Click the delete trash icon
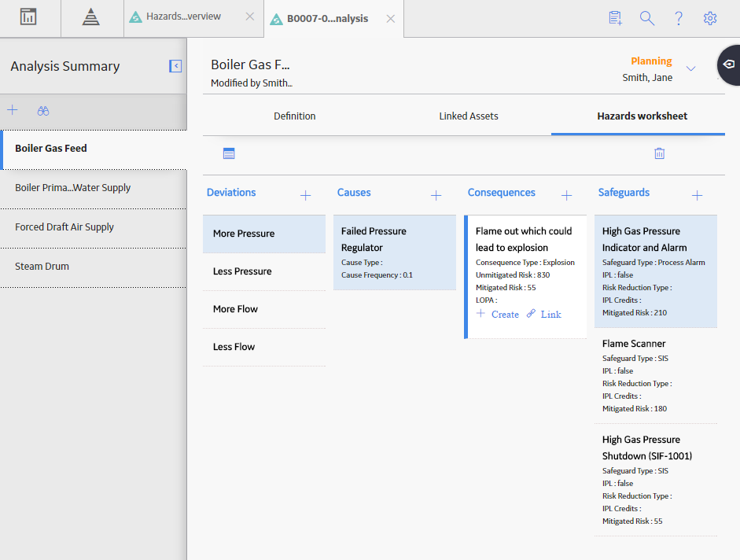This screenshot has width=740, height=560. 659,153
